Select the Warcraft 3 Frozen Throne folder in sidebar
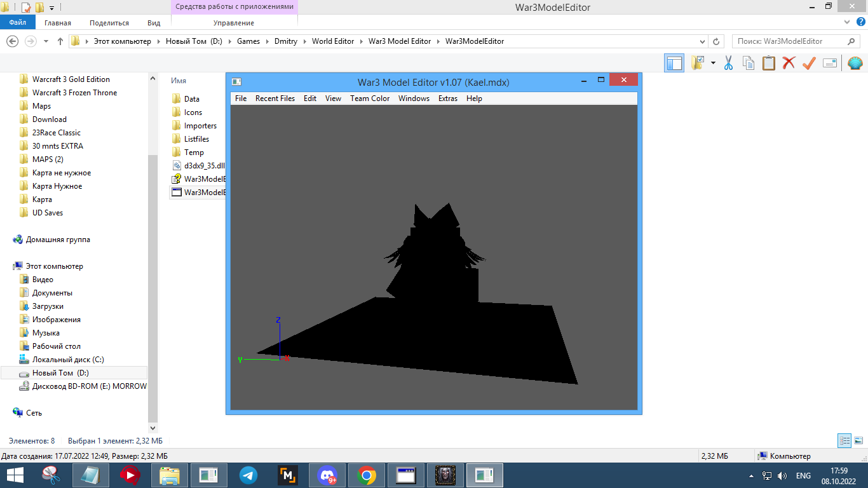 (75, 93)
